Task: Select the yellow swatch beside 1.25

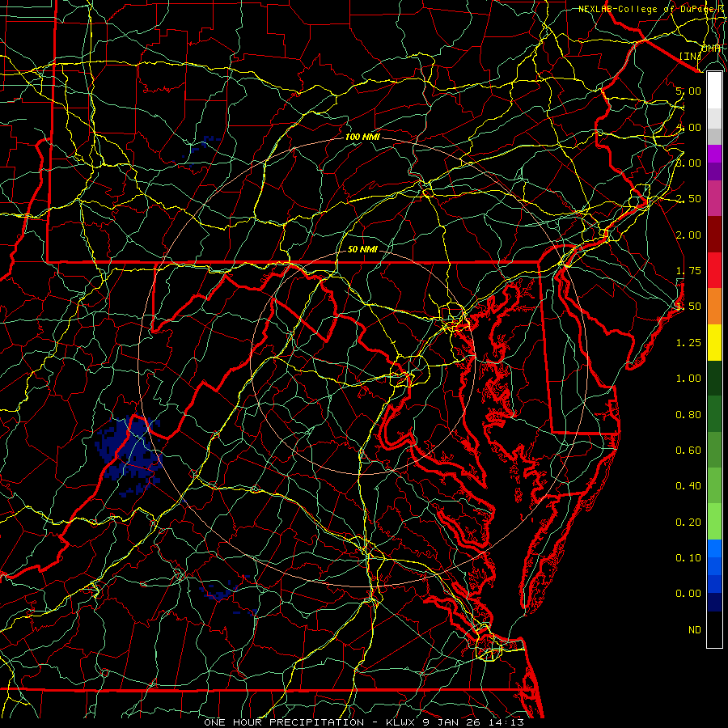Action: (x=714, y=342)
